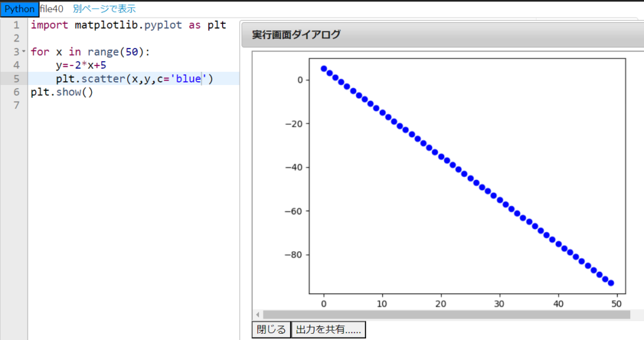Collapse the for loop fold arrow
Screen dimensions: 644x340
click(x=24, y=52)
